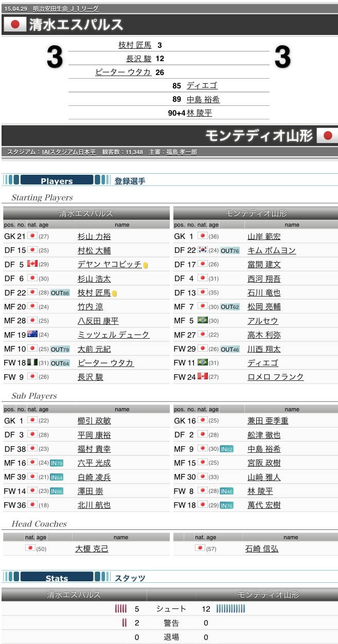The width and height of the screenshot is (338, 644).
Task: Click the Japan flag beside 清水エスパルス title
Action: point(14,24)
